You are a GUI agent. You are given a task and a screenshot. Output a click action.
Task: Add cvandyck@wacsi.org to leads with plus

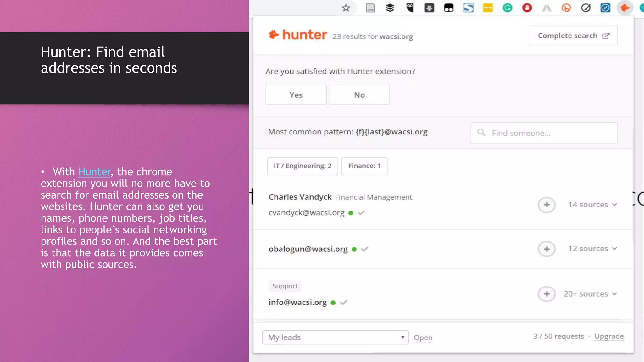[x=547, y=205]
